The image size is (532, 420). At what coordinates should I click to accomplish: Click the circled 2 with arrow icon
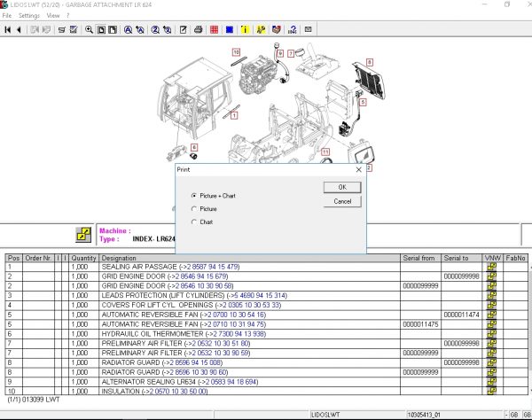[x=168, y=30]
